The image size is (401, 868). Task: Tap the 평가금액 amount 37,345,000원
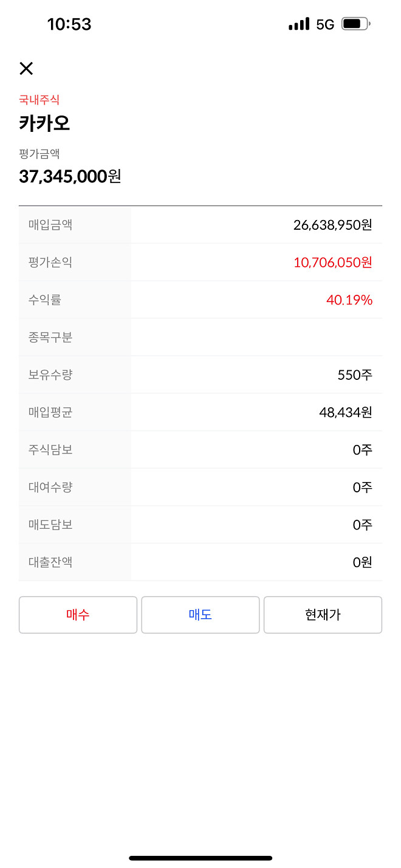click(68, 176)
